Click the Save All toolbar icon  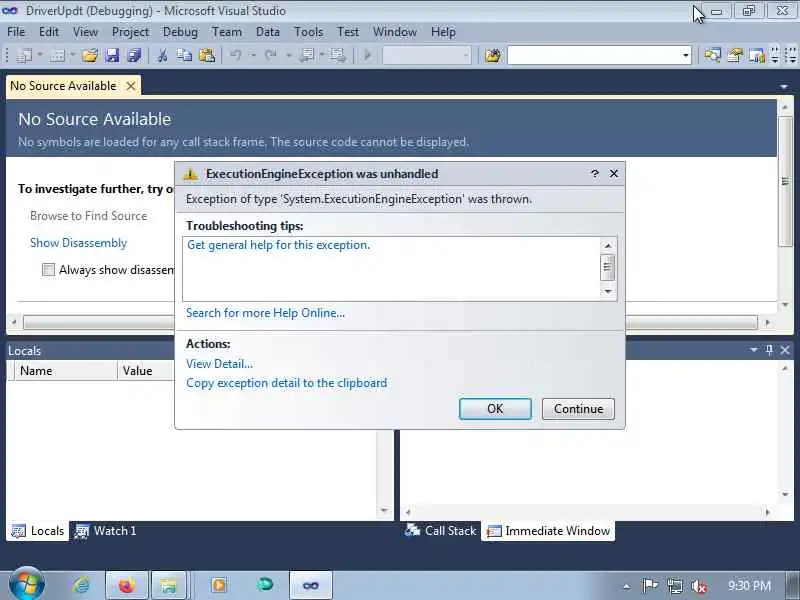134,55
